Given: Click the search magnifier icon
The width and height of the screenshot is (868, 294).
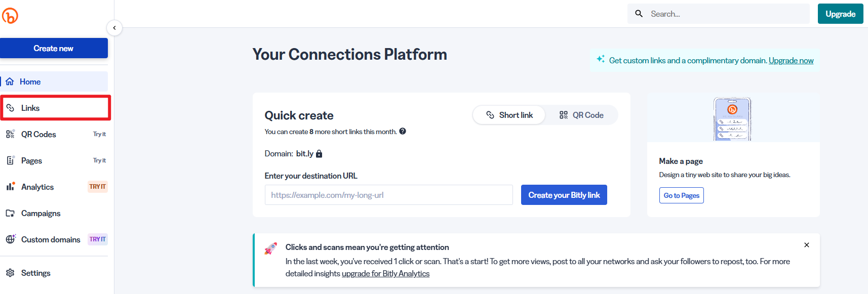Looking at the screenshot, I should (x=639, y=14).
